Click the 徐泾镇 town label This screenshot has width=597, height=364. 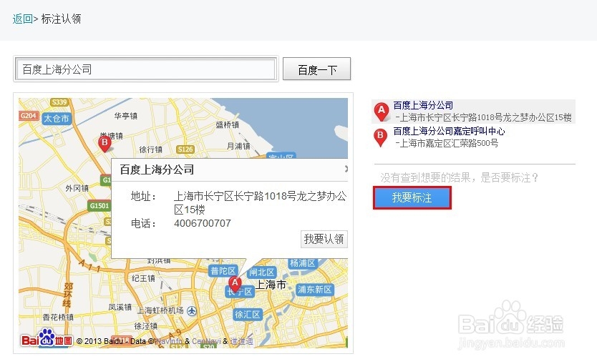pyautogui.click(x=145, y=326)
